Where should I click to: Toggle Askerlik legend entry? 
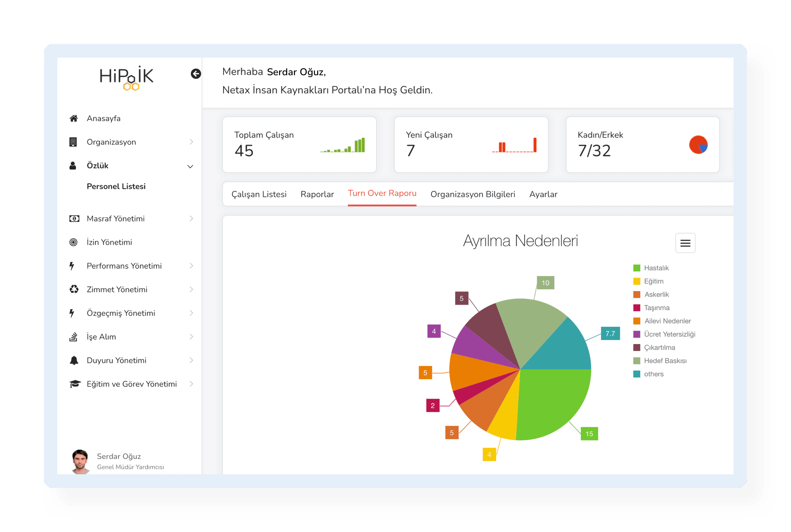(x=651, y=294)
